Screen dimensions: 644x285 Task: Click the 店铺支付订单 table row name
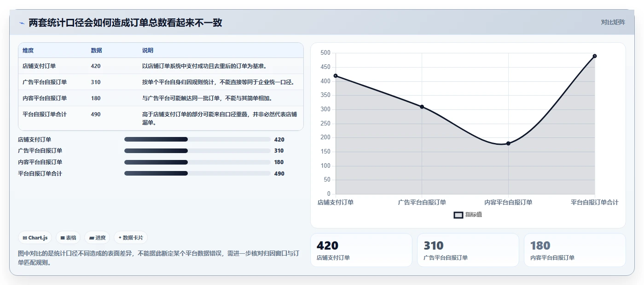tap(39, 66)
